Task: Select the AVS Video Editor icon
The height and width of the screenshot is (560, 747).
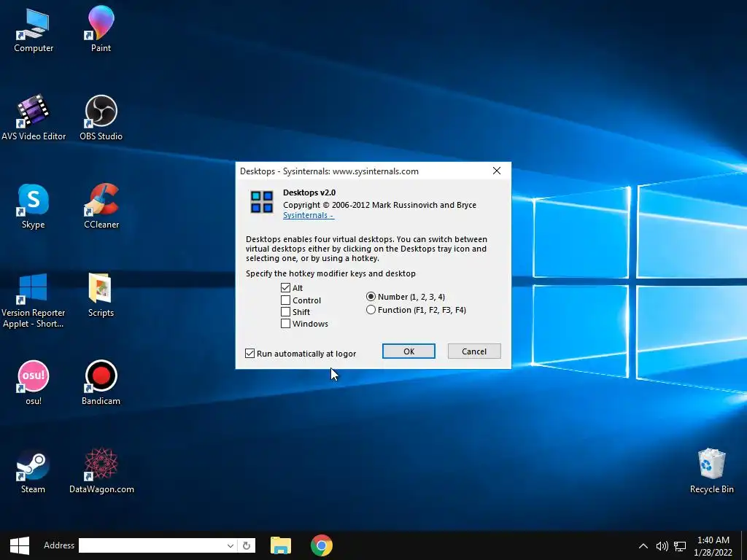Action: (34, 117)
